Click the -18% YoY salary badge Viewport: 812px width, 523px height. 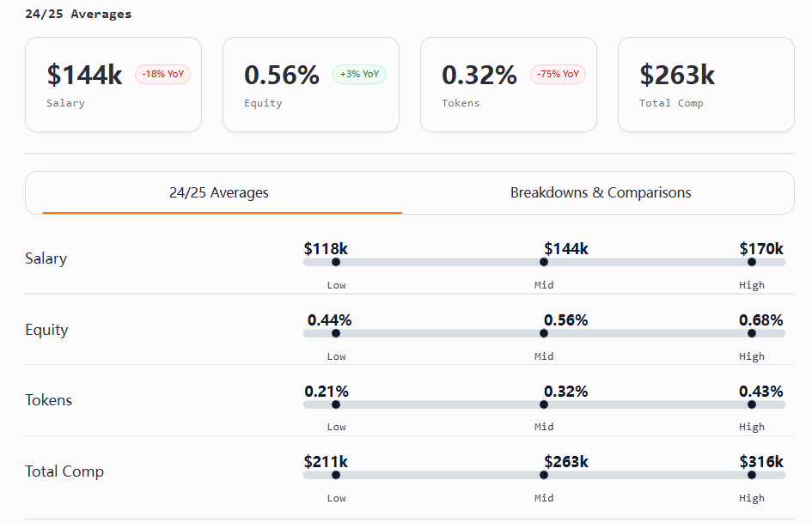click(x=163, y=75)
